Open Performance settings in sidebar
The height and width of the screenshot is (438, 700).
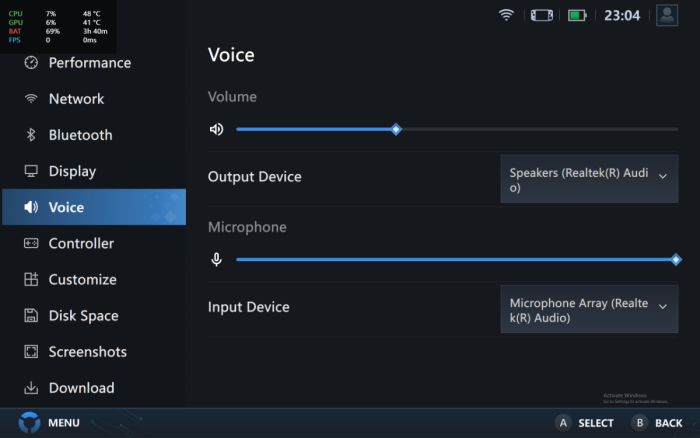click(x=89, y=63)
